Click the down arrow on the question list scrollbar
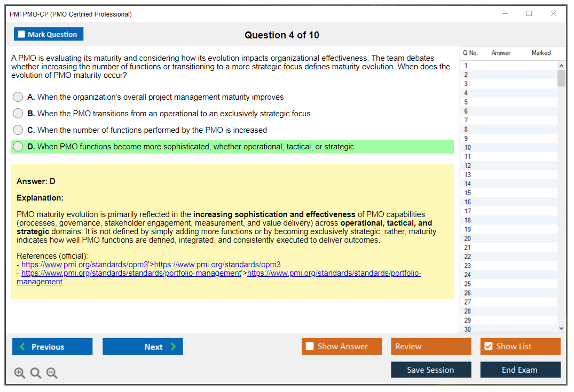This screenshot has height=392, width=574. coord(561,328)
